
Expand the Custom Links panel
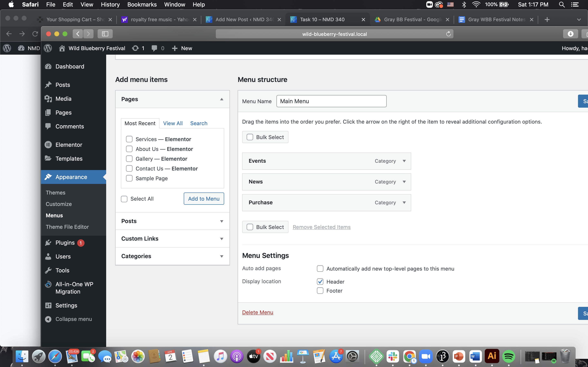(222, 239)
